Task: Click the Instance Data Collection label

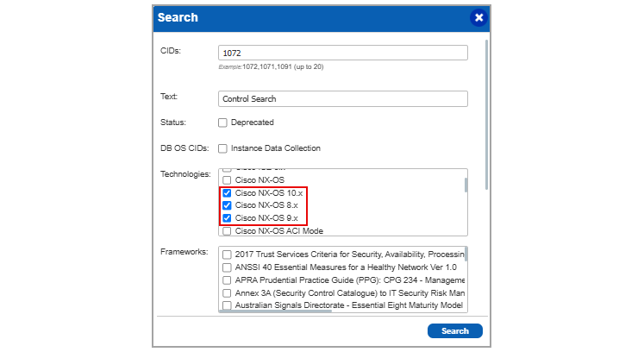Action: click(x=276, y=148)
